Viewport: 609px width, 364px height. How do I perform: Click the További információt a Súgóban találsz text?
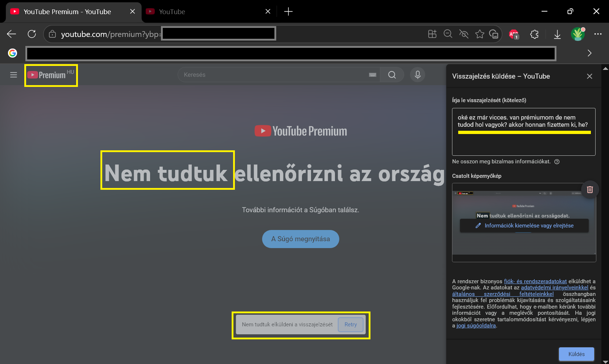point(301,210)
